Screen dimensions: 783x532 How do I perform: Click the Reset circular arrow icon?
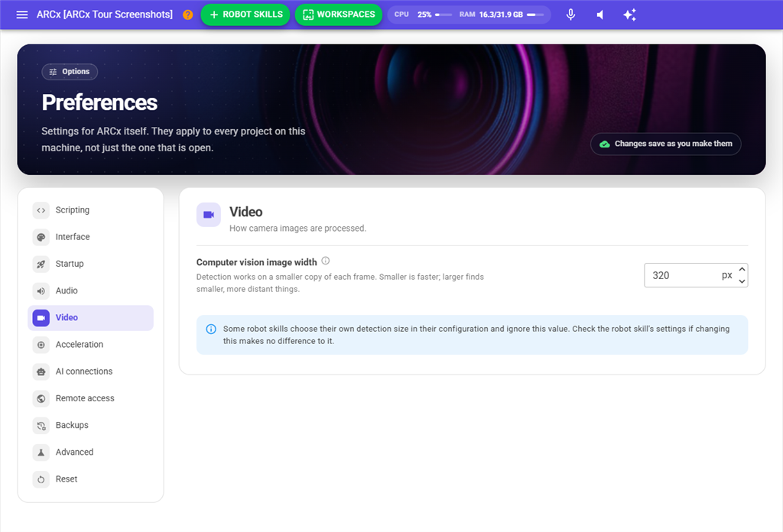[41, 479]
